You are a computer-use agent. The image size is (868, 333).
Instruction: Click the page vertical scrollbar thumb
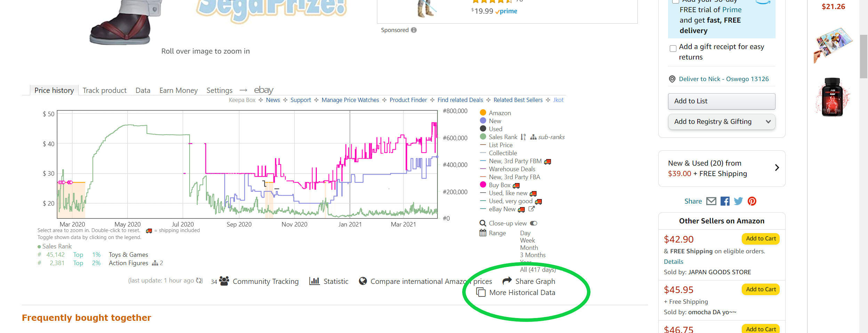863,56
